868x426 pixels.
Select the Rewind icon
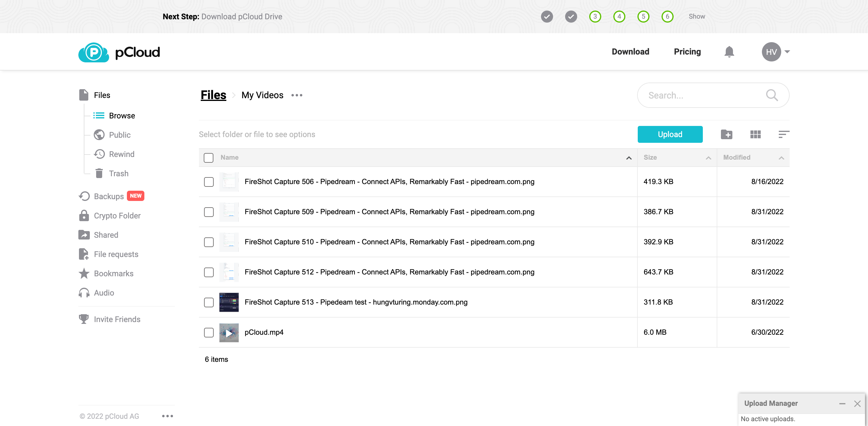pyautogui.click(x=99, y=154)
